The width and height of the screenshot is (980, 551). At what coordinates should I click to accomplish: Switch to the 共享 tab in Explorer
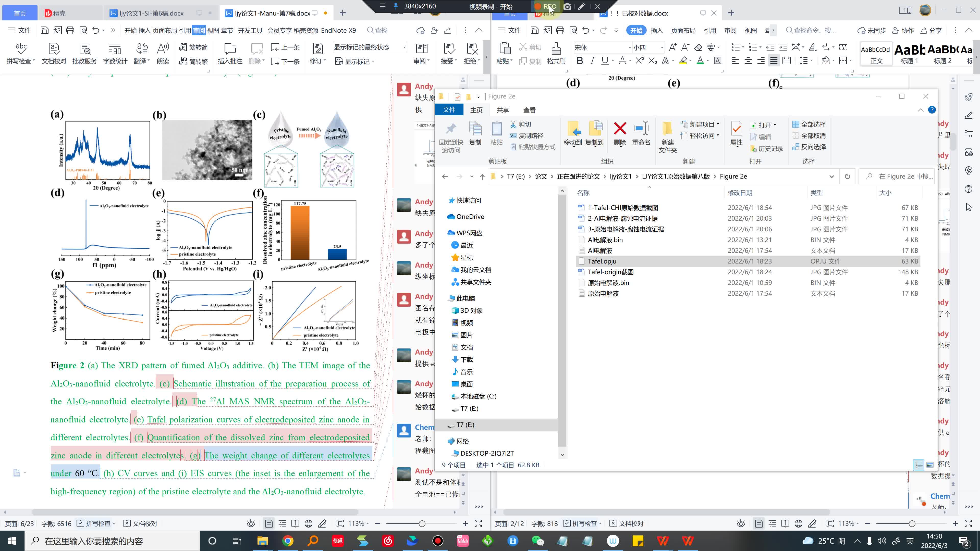(x=503, y=110)
